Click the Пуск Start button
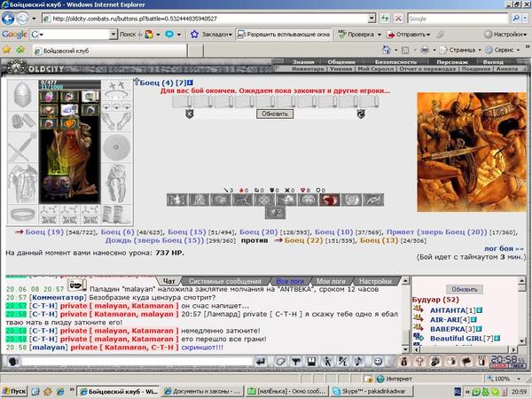The width and height of the screenshot is (532, 399). [x=14, y=392]
